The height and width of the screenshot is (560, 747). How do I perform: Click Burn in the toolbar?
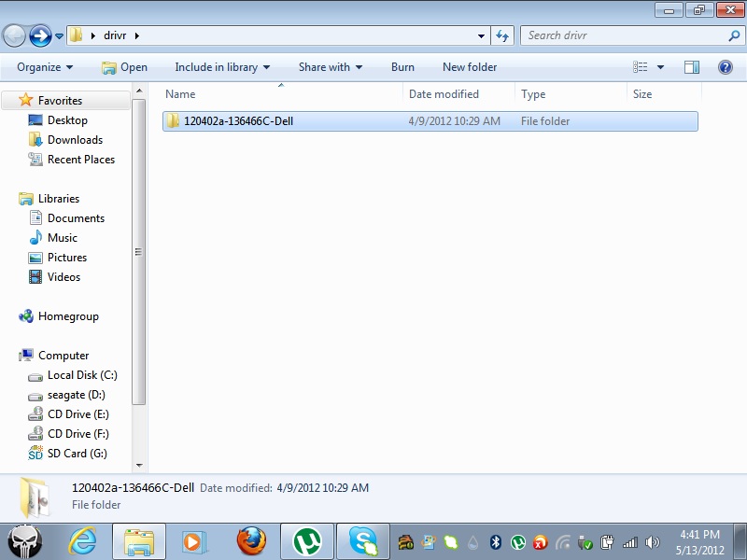pos(402,67)
